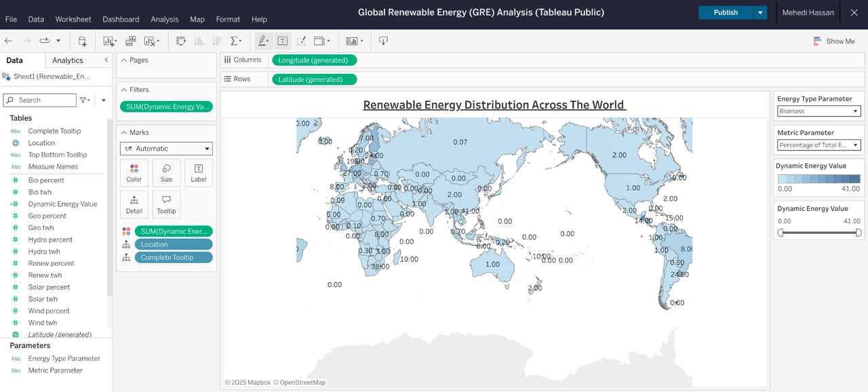Click the Label button on Marks card
This screenshot has width=868, height=392.
[x=199, y=173]
